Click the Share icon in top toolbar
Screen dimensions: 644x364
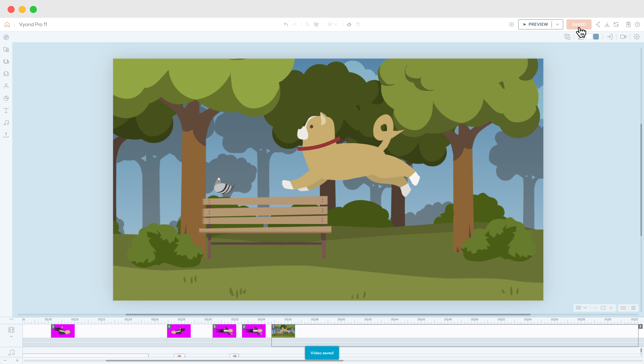click(598, 24)
